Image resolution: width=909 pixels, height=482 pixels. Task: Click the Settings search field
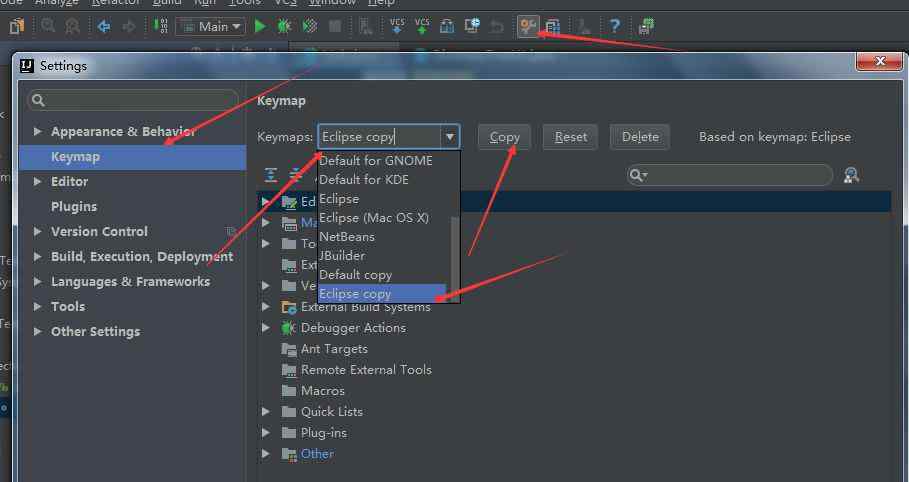pyautogui.click(x=133, y=100)
